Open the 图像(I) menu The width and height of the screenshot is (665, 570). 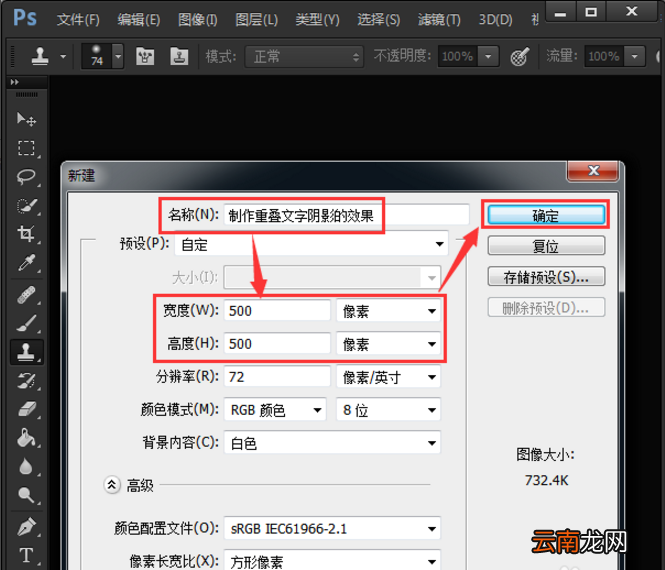click(198, 20)
